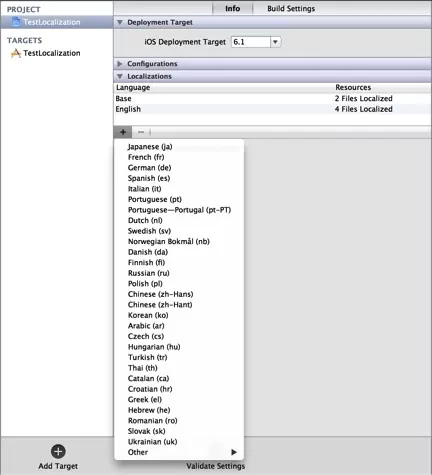This screenshot has height=475, width=432.
Task: Click the 6.1 deployment target field
Action: point(251,42)
